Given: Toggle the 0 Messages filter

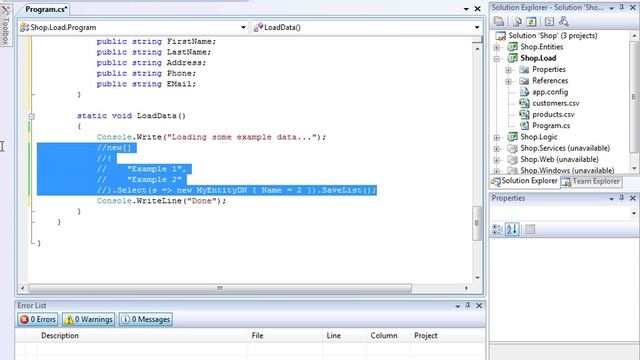Looking at the screenshot, I should [x=146, y=319].
